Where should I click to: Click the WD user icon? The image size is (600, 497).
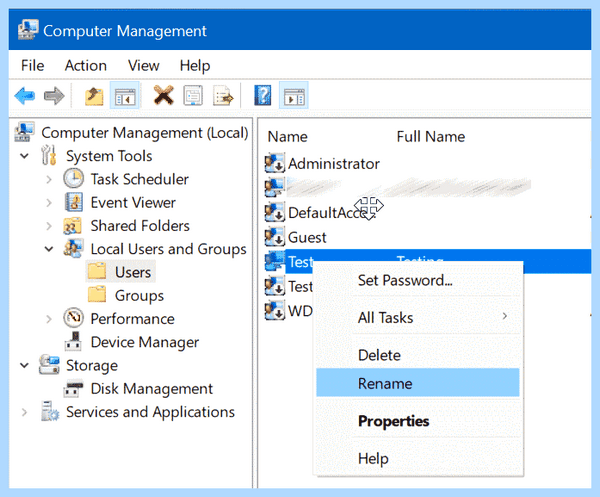pyautogui.click(x=275, y=311)
